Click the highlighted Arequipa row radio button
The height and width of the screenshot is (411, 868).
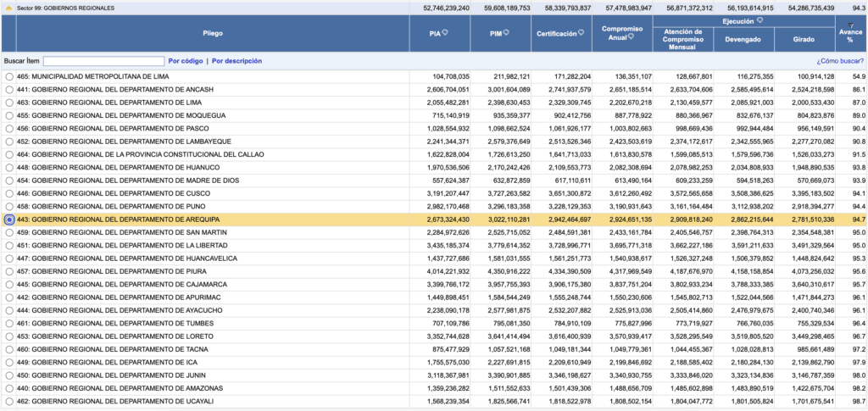9,219
